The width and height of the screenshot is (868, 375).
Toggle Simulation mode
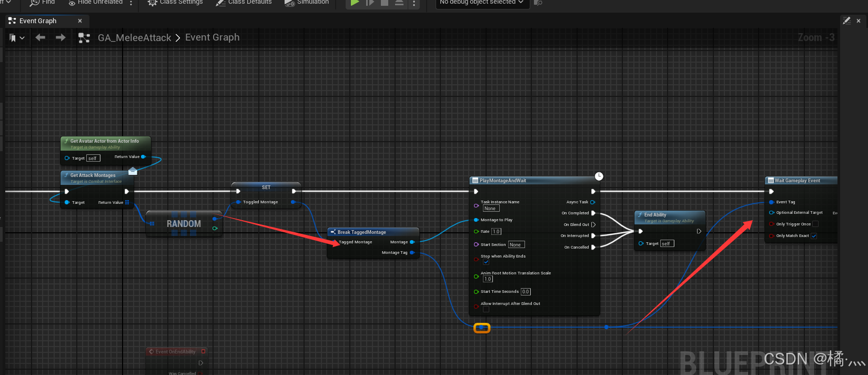[x=307, y=3]
